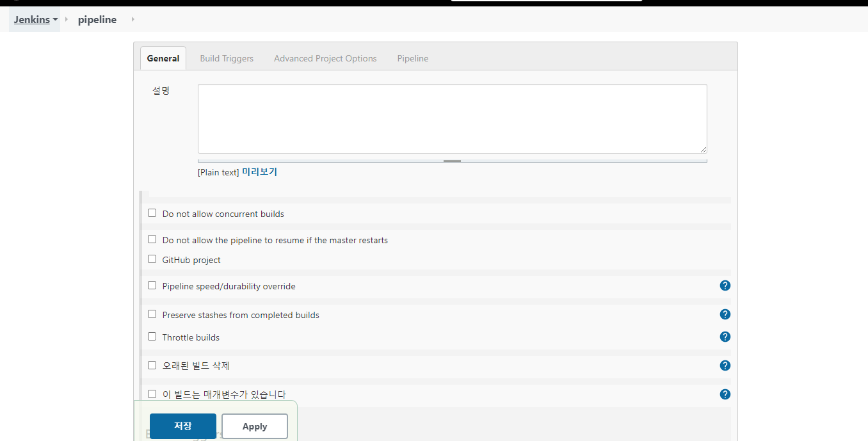Switch to the Build Triggers tab
This screenshot has width=868, height=441.
[227, 58]
